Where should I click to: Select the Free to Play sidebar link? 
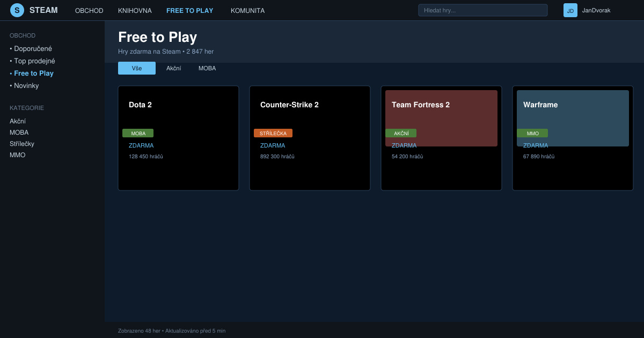pyautogui.click(x=32, y=74)
